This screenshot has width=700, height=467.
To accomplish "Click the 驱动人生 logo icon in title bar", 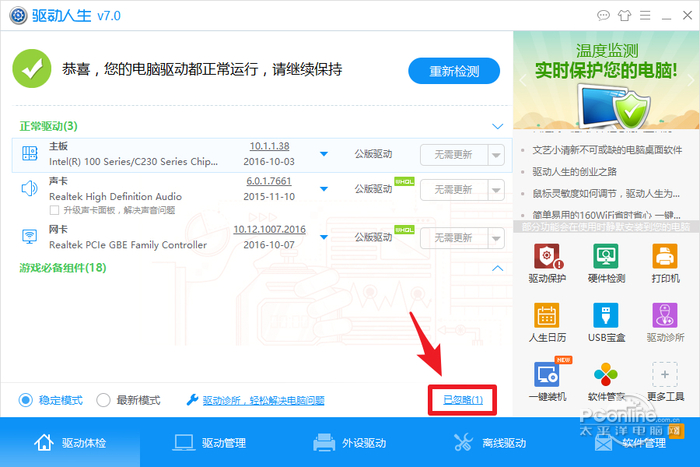I will (18, 16).
